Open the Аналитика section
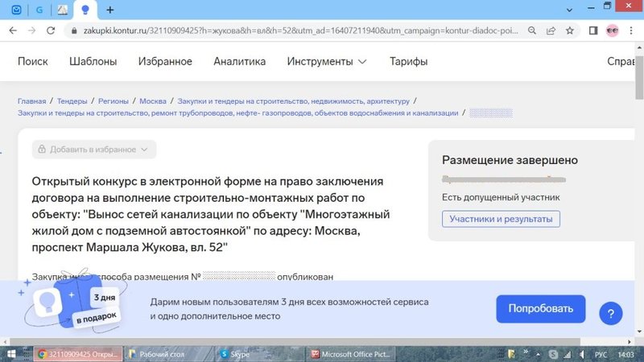The height and width of the screenshot is (362, 644). [x=239, y=62]
